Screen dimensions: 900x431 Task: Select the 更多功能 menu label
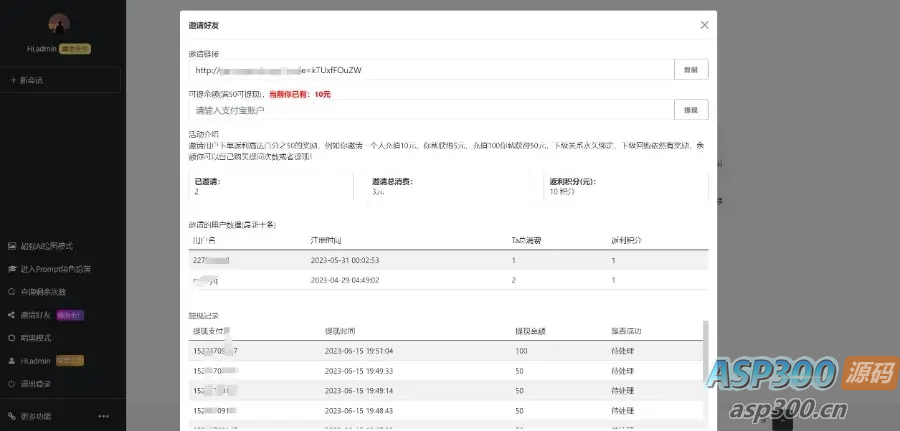36,416
